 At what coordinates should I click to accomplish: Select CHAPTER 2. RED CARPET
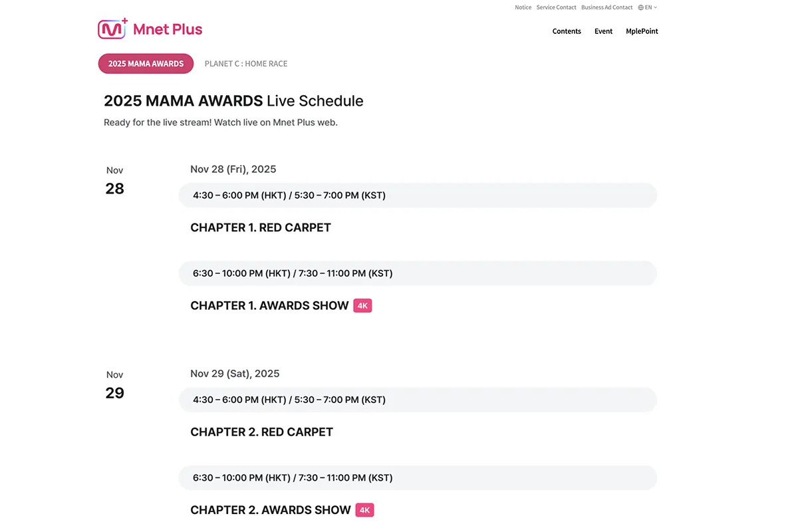click(261, 432)
